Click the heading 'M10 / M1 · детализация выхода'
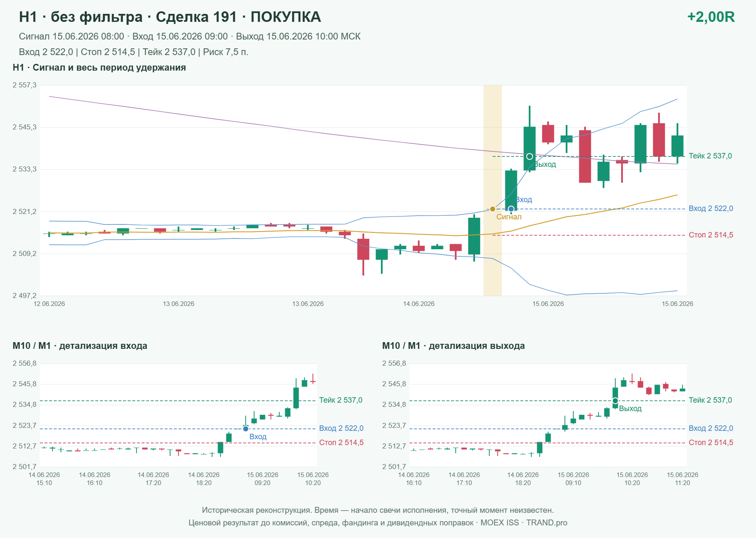 pyautogui.click(x=454, y=346)
